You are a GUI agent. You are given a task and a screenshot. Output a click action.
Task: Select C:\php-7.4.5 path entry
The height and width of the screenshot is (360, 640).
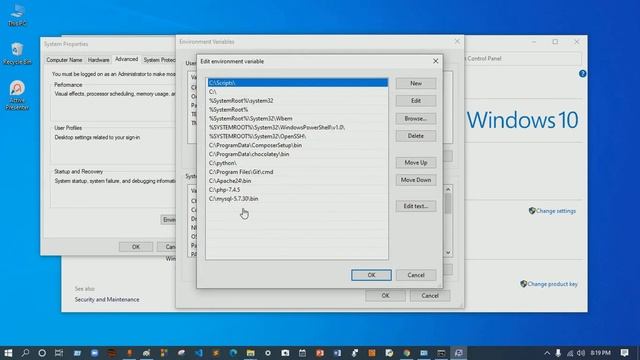pyautogui.click(x=297, y=190)
